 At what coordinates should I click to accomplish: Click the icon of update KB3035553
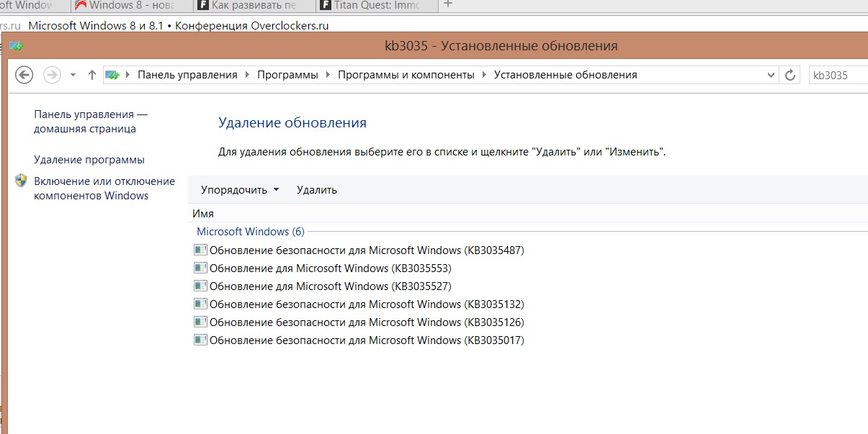click(x=200, y=268)
